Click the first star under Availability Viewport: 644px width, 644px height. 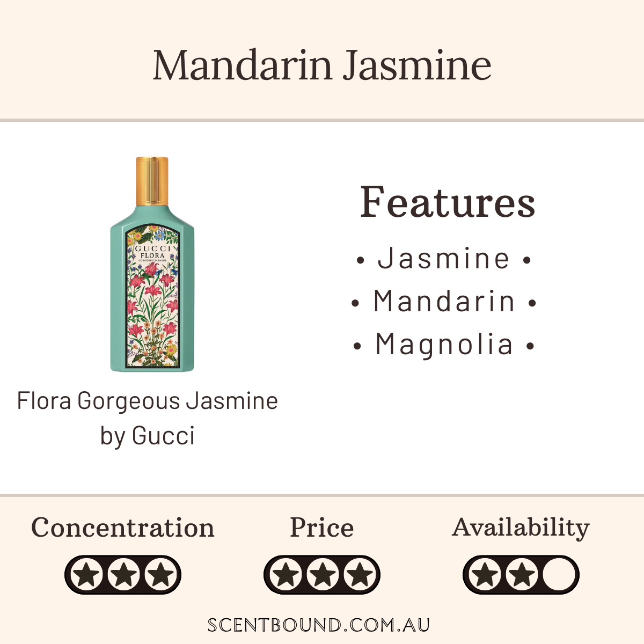pos(485,575)
